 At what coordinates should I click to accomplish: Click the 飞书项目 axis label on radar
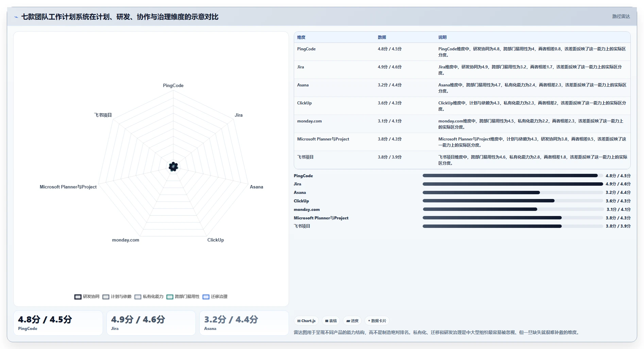103,115
